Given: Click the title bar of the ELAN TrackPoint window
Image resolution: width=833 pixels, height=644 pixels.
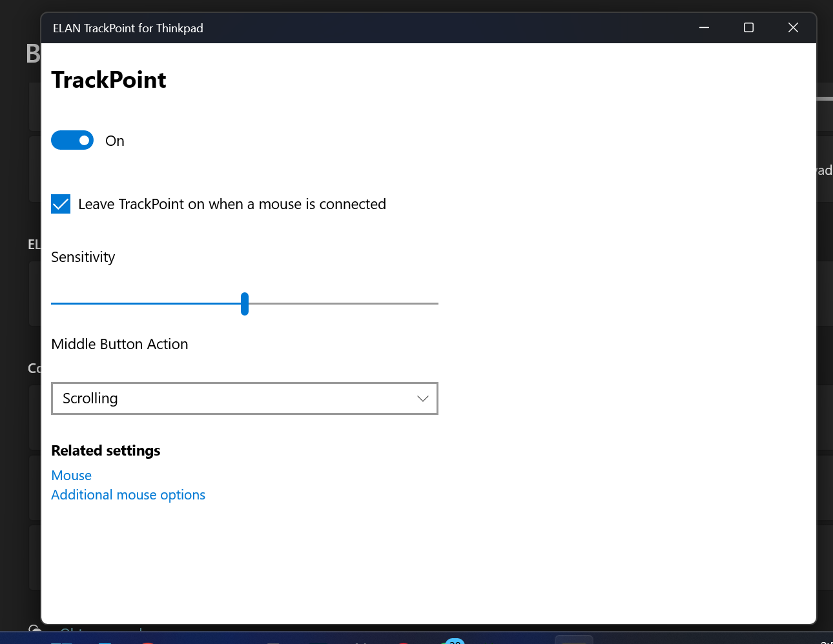Looking at the screenshot, I should 387,28.
